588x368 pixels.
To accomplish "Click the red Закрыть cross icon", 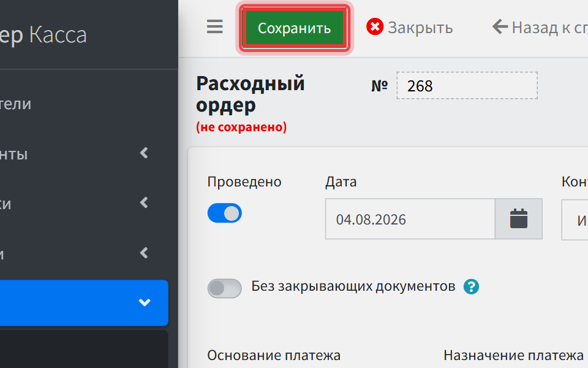I will point(375,26).
